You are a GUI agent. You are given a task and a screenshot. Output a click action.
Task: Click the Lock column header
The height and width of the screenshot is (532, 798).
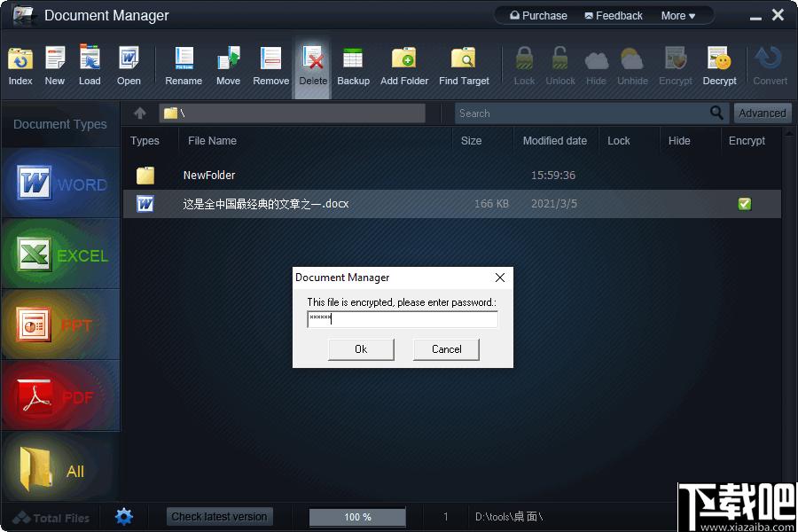[x=618, y=140]
